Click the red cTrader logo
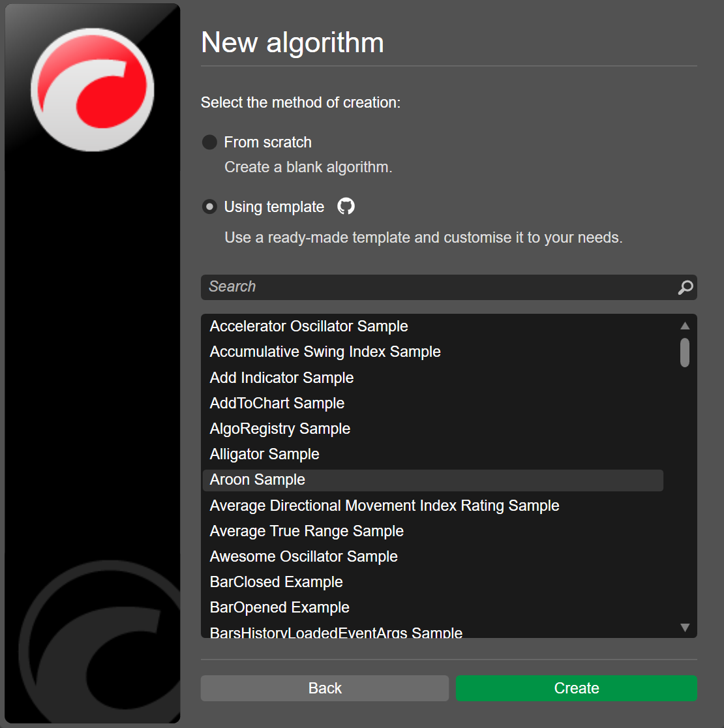This screenshot has width=724, height=728. [92, 90]
